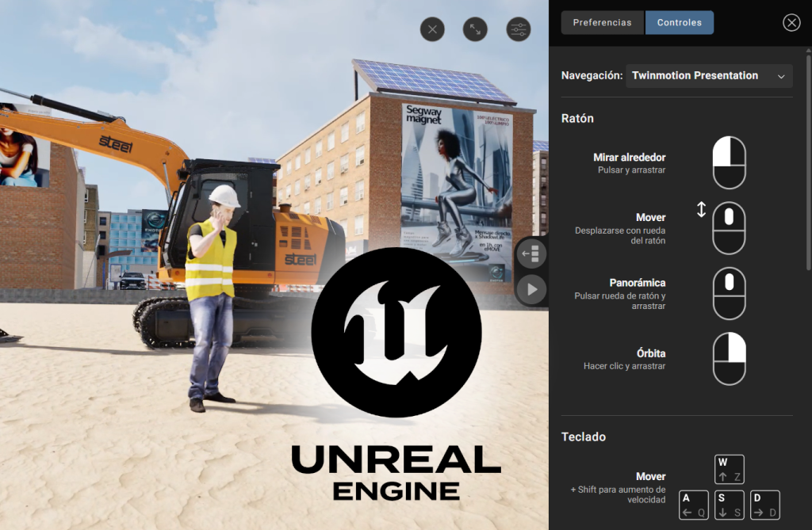Click the chevron arrow of Navegación dropdown

coord(781,76)
